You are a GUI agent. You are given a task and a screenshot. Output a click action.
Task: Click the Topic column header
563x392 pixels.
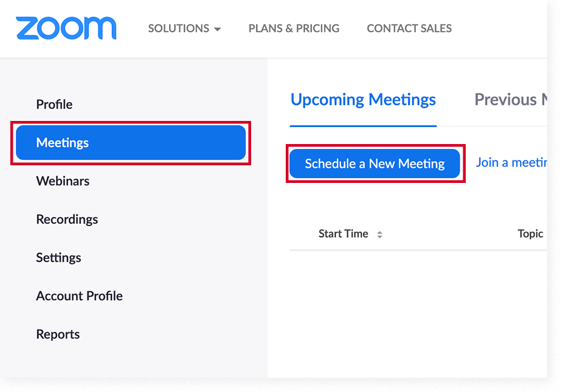tap(530, 233)
